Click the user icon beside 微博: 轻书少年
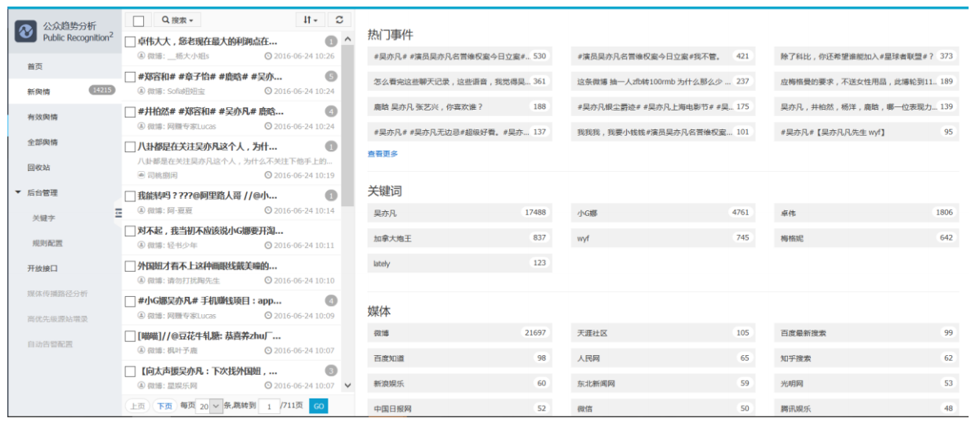This screenshot has height=423, width=980. [x=141, y=245]
